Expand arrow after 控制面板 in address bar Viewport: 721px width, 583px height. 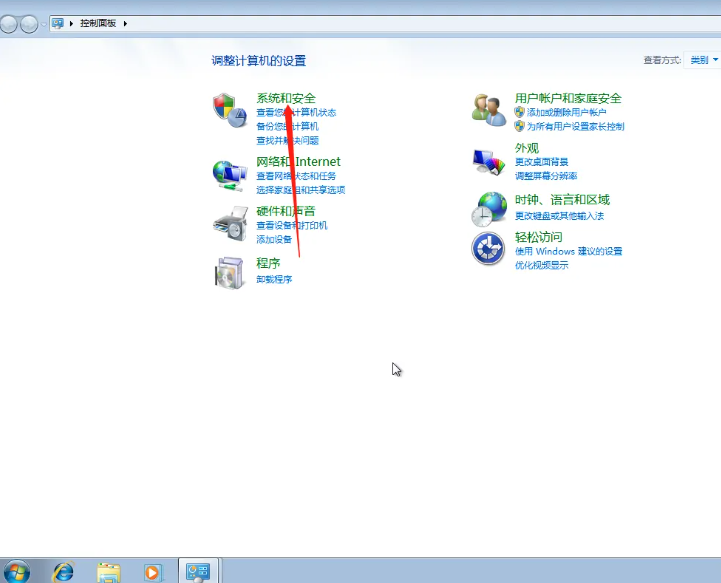pyautogui.click(x=125, y=23)
